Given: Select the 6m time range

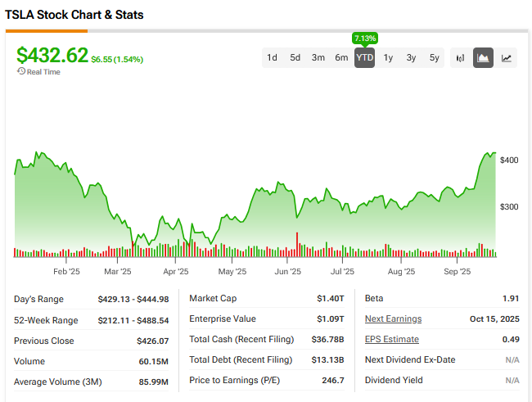Looking at the screenshot, I should (x=341, y=57).
